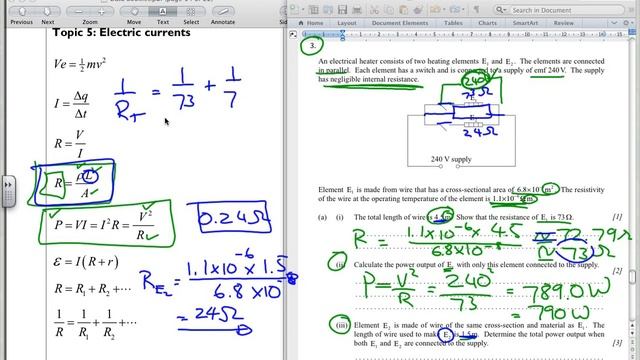This screenshot has width=640, height=360.
Task: Open SmartArt ribbon tab
Action: click(x=525, y=23)
